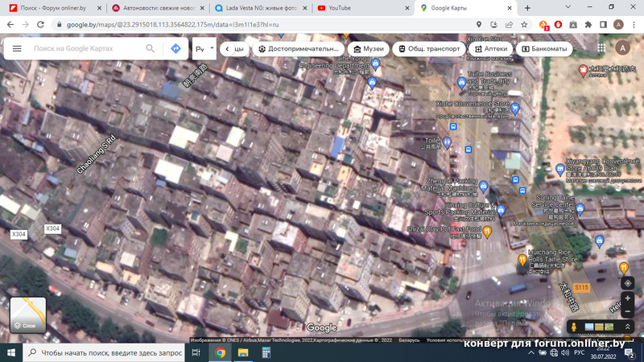Open Calculator from taskbar
The height and width of the screenshot is (362, 644).
(x=266, y=352)
